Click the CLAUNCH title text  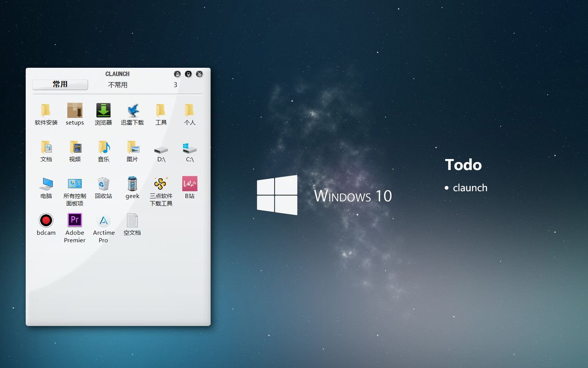tap(117, 74)
